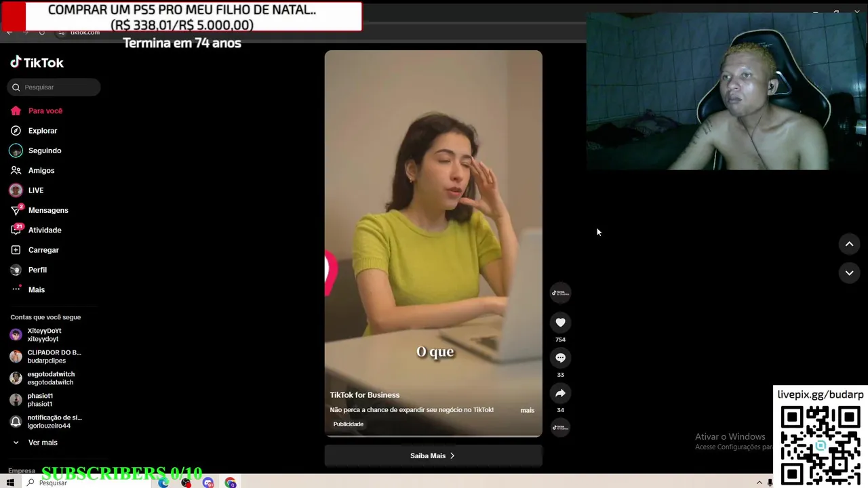Click the TikTok for Business username
The height and width of the screenshot is (488, 868).
pos(365,395)
